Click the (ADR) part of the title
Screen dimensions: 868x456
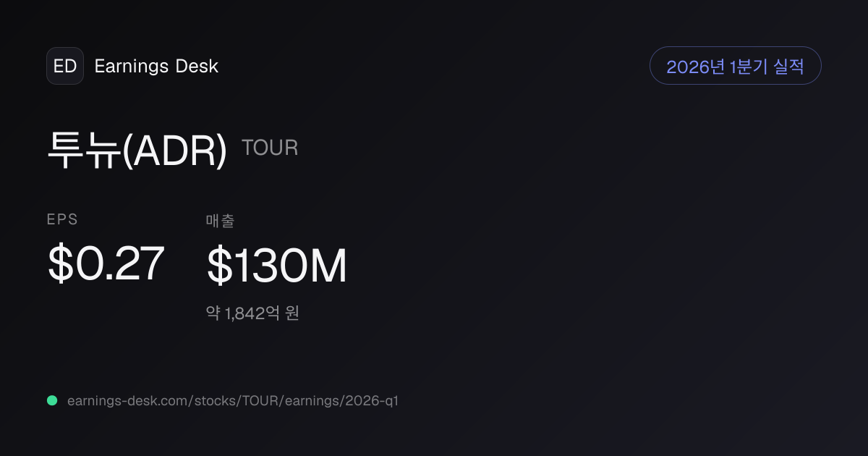[x=174, y=151]
